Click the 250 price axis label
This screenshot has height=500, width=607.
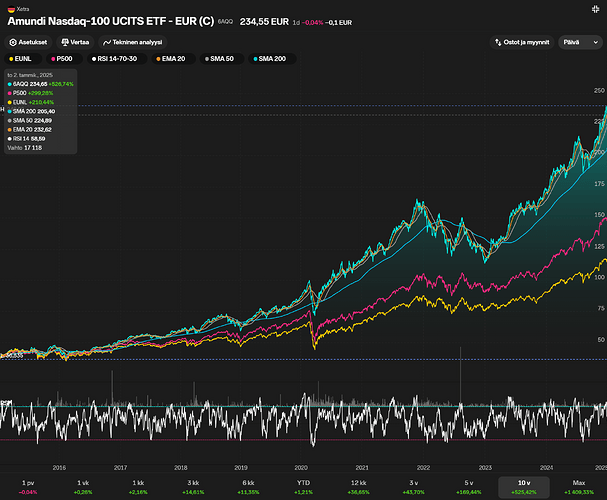coord(599,91)
